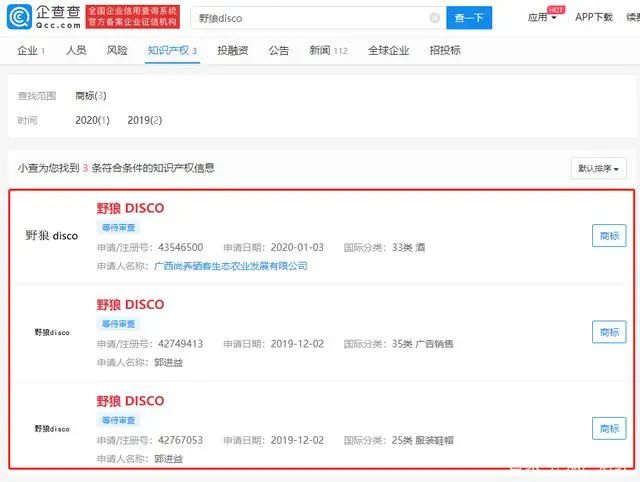
Task: Switch to the 风险 tab
Action: 117,50
